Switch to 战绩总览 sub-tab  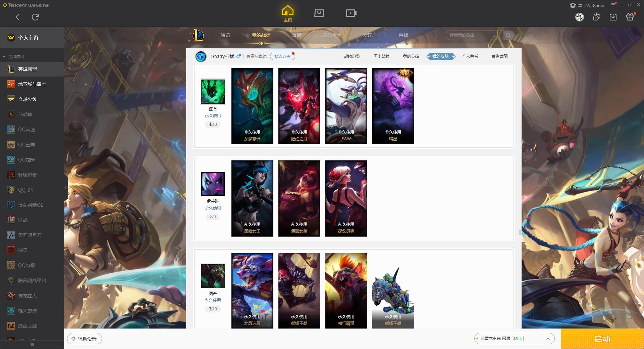tap(352, 56)
